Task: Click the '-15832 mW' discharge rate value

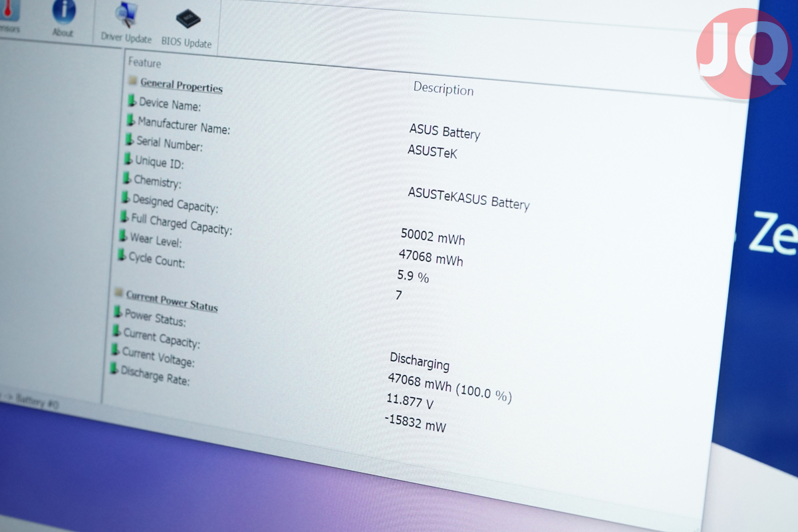Action: click(415, 422)
